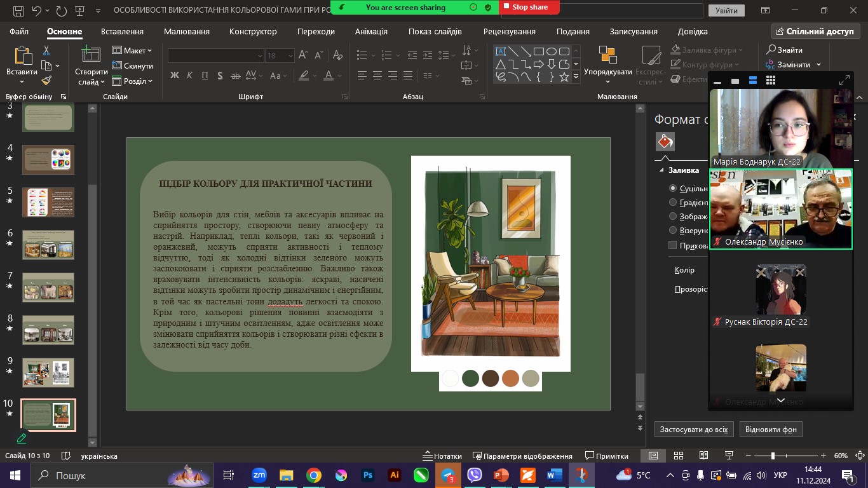Open Word from the taskbar
This screenshot has height=488, width=868.
coord(554,475)
